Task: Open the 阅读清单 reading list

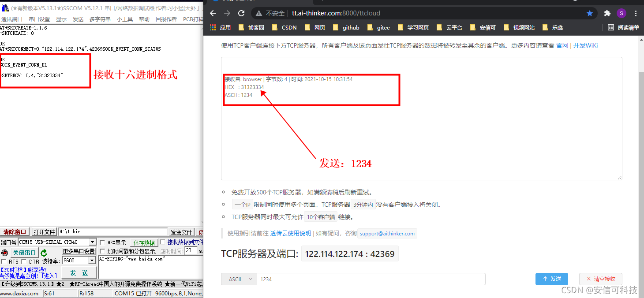Action: (x=623, y=27)
